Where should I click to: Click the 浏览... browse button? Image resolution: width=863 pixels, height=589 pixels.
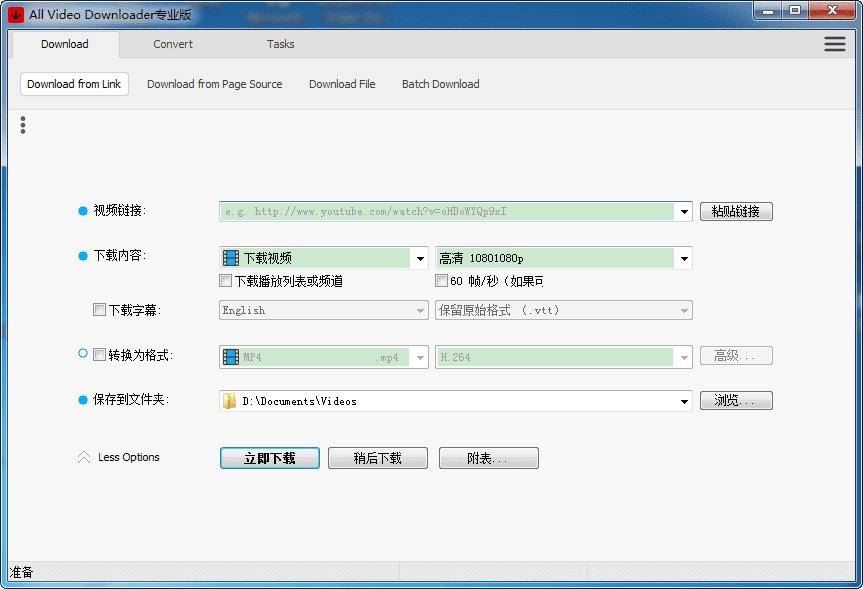(x=736, y=400)
